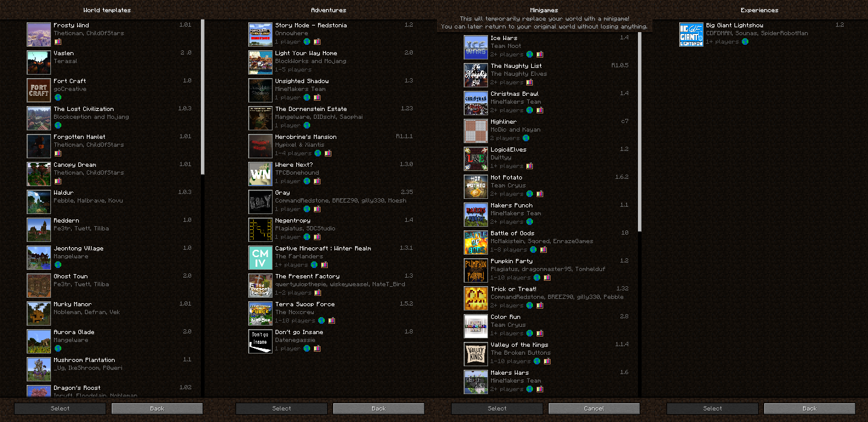Play trailer for Captive Minecraft: Winter Realm
868x422 pixels.
pyautogui.click(x=324, y=265)
